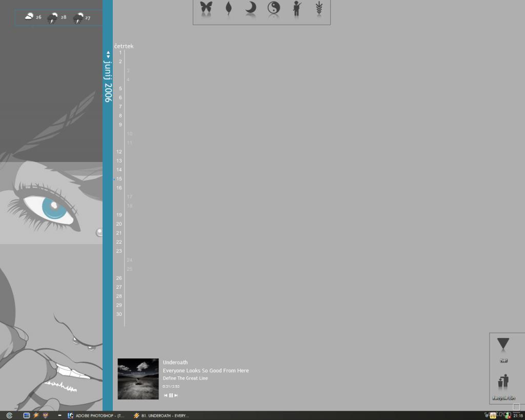Switch to the Adobe Photoshop taskbar button
The height and width of the screenshot is (420, 525).
[96, 416]
